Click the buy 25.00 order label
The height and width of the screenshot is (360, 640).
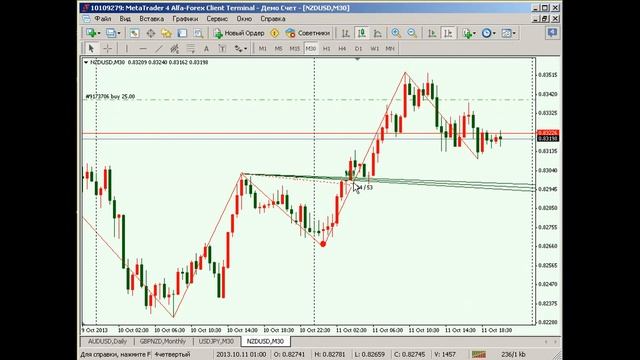[x=110, y=97]
